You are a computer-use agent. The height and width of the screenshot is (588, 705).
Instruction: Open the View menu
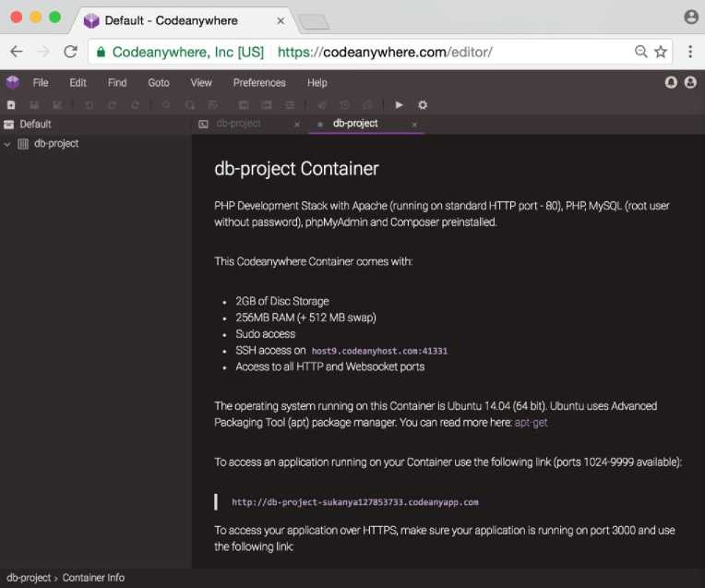tap(201, 83)
